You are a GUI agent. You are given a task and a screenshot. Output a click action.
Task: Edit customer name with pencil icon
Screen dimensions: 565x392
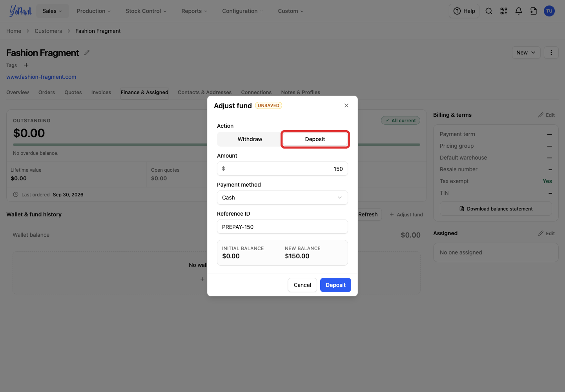tap(87, 53)
